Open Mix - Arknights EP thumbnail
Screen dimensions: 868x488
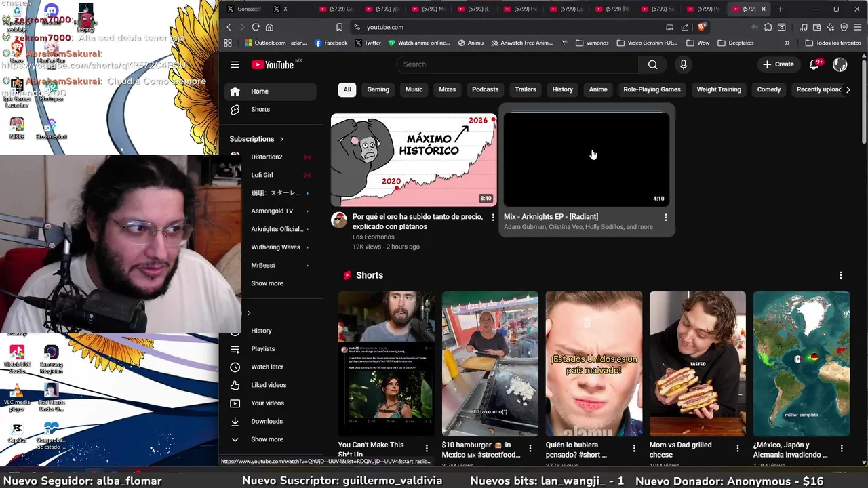coord(587,160)
